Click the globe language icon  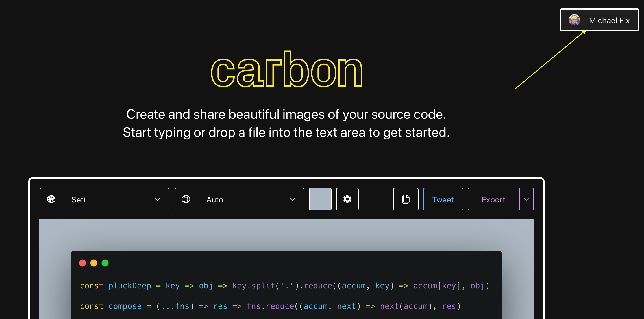click(186, 199)
